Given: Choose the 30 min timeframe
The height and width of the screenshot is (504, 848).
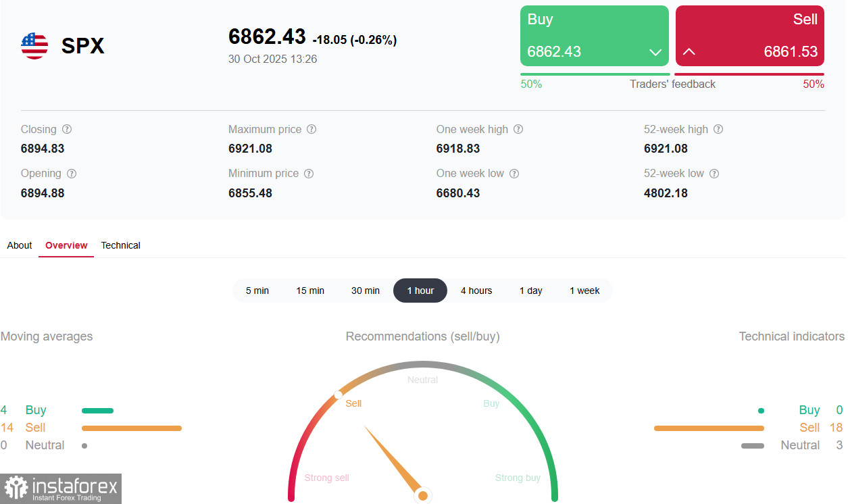Looking at the screenshot, I should click(366, 291).
